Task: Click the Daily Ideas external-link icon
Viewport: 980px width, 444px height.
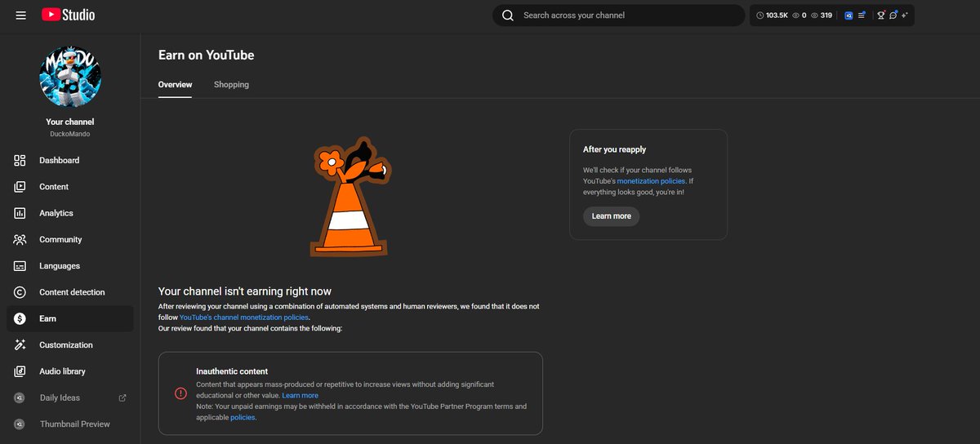Action: pos(122,397)
